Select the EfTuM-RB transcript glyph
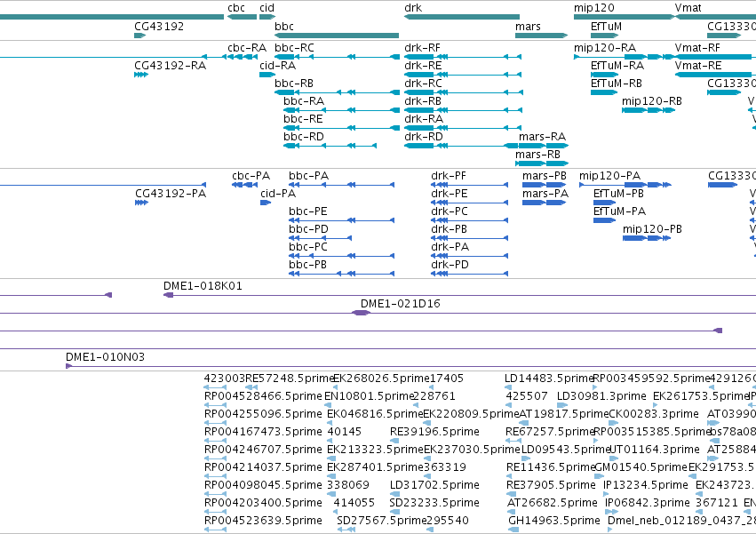 pyautogui.click(x=604, y=92)
